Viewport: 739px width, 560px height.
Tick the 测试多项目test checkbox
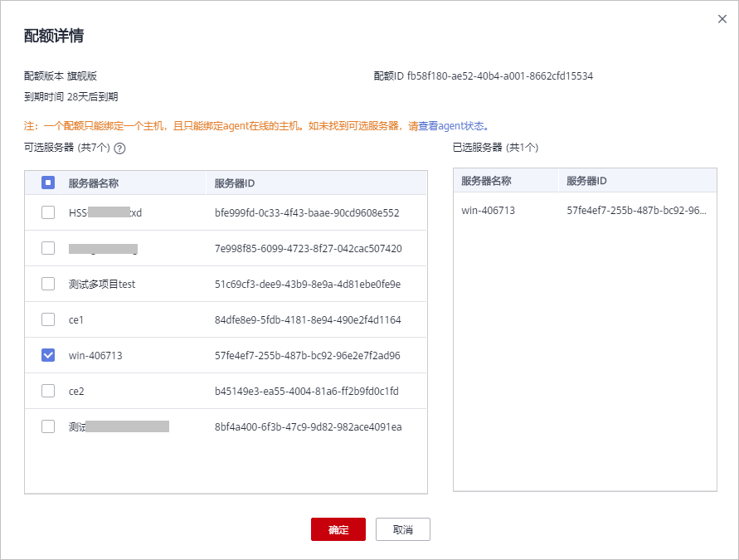(x=48, y=284)
